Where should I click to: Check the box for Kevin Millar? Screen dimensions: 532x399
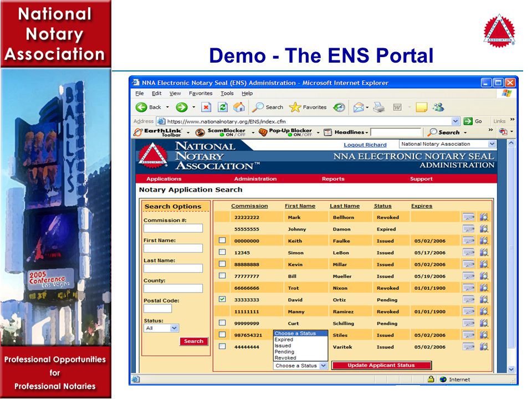[222, 264]
